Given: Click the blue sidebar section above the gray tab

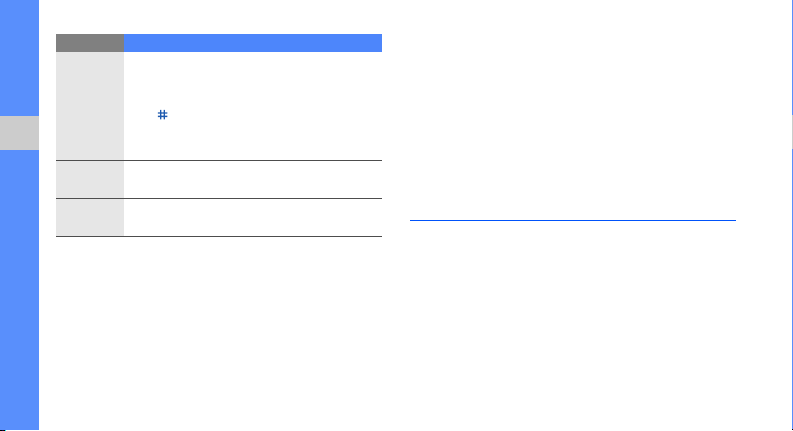Looking at the screenshot, I should tap(19, 58).
